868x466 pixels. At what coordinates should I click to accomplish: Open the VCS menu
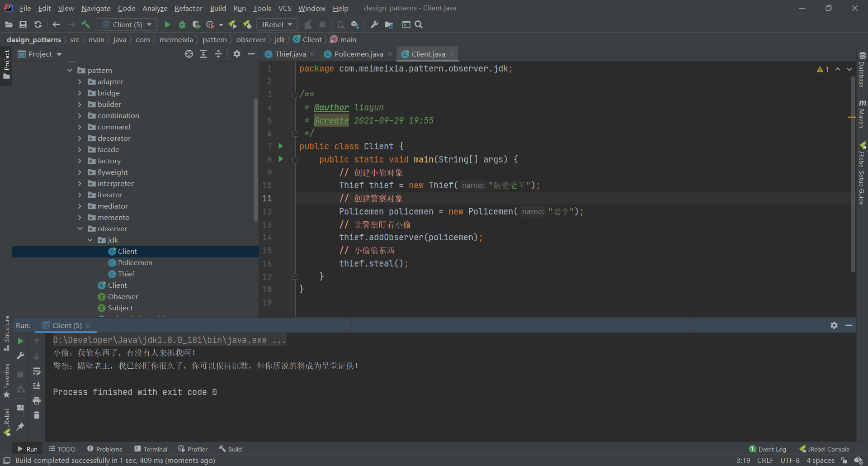(x=285, y=8)
